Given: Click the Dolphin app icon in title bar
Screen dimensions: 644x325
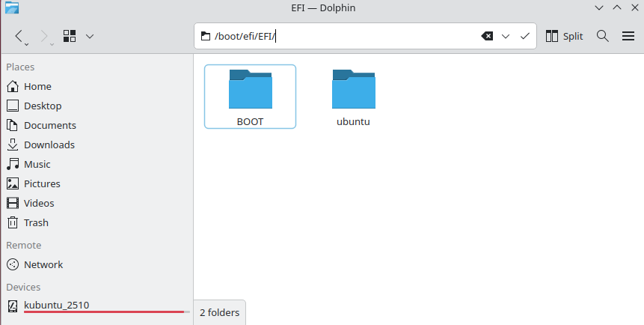Looking at the screenshot, I should 12,7.
